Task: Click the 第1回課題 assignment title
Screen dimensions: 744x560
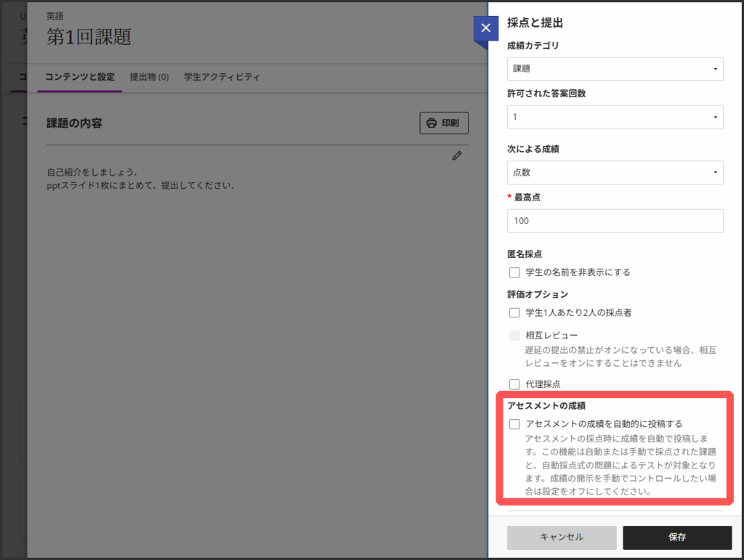Action: coord(89,36)
